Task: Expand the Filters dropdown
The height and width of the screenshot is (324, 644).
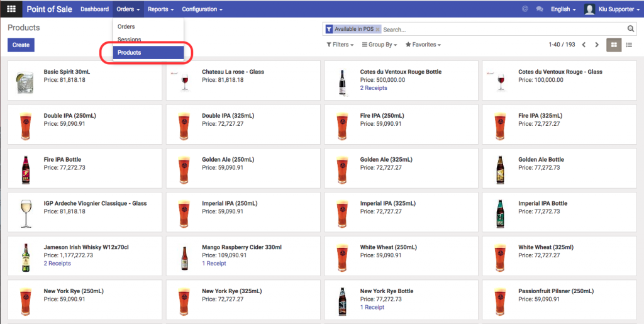Action: 340,45
